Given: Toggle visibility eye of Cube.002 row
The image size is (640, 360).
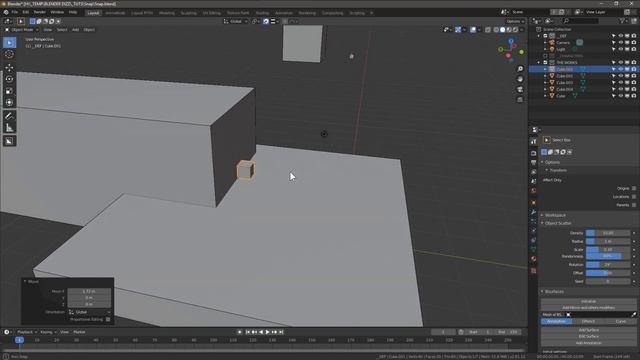Looking at the screenshot, I should tap(620, 76).
